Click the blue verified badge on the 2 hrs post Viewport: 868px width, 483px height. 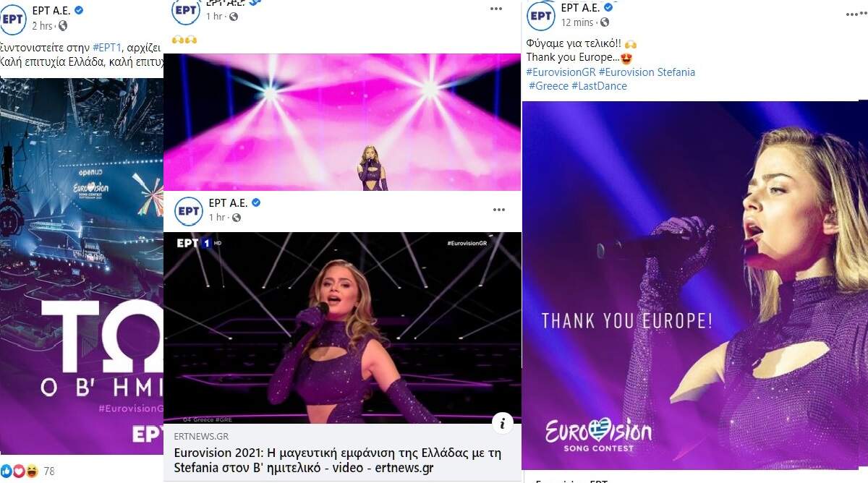pyautogui.click(x=80, y=10)
